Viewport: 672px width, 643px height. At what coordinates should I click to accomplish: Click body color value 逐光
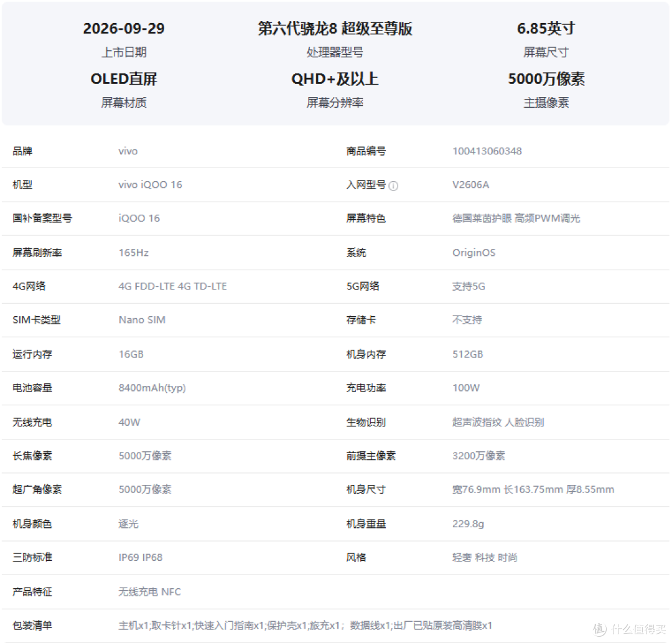point(128,524)
